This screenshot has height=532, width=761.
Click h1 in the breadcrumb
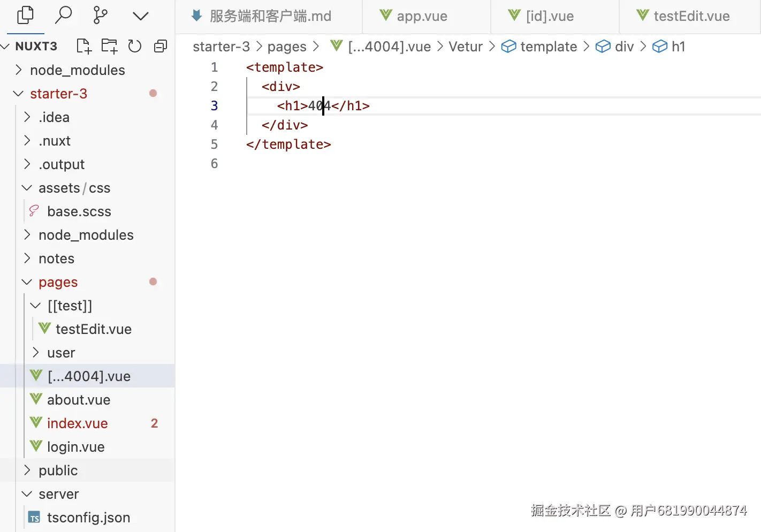point(678,47)
